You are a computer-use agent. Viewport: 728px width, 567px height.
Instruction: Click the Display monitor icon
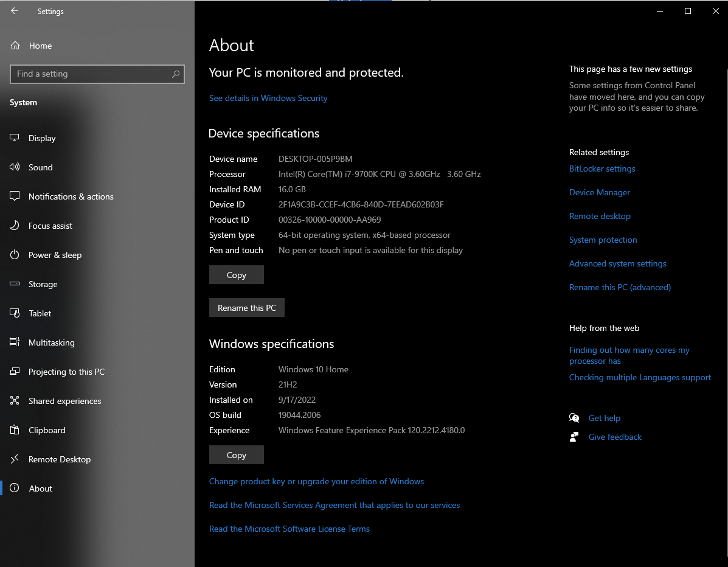coord(15,137)
